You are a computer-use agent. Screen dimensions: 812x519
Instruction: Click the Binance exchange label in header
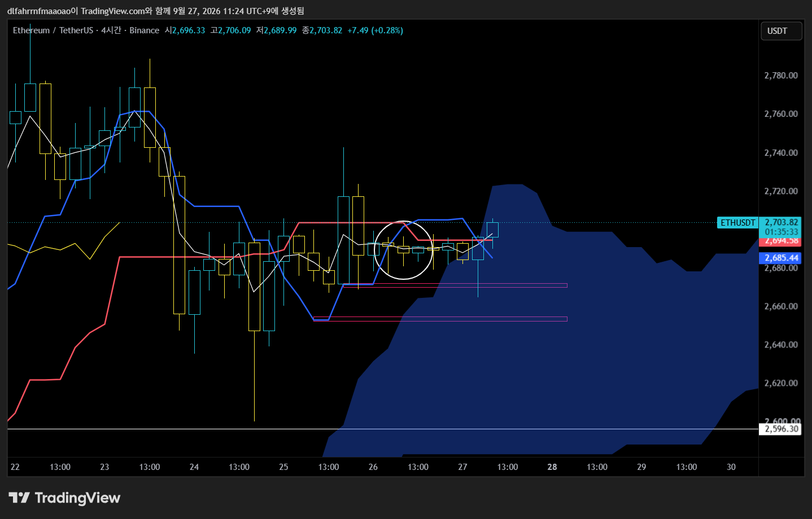pos(144,30)
